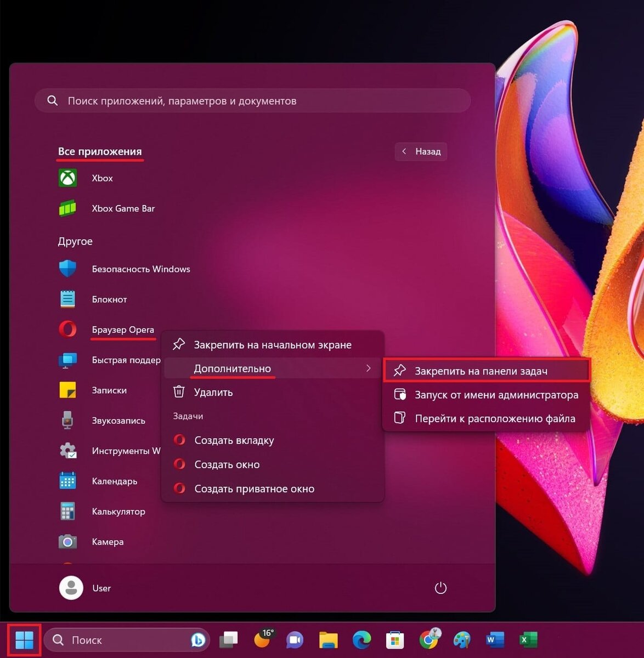Click the User avatar icon
This screenshot has width=644, height=658.
[71, 588]
